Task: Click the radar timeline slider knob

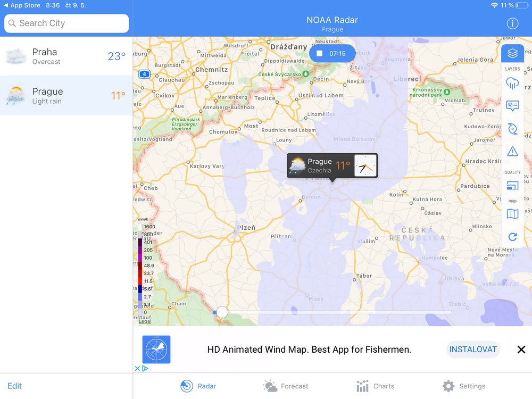Action: point(222,312)
